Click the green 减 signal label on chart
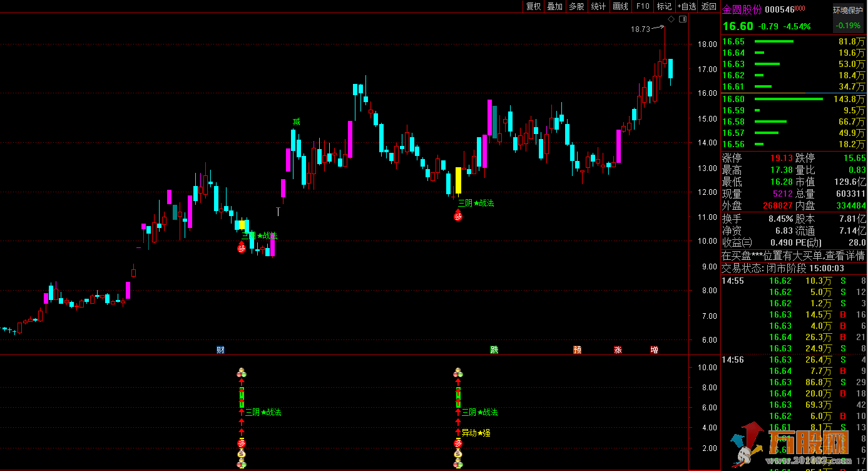Screen dimensions: 868x471 pyautogui.click(x=296, y=122)
